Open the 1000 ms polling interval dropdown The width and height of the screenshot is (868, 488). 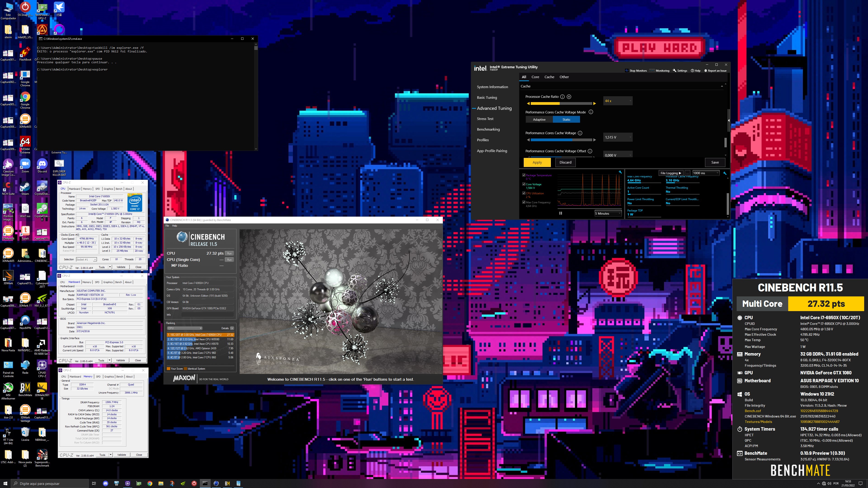706,173
